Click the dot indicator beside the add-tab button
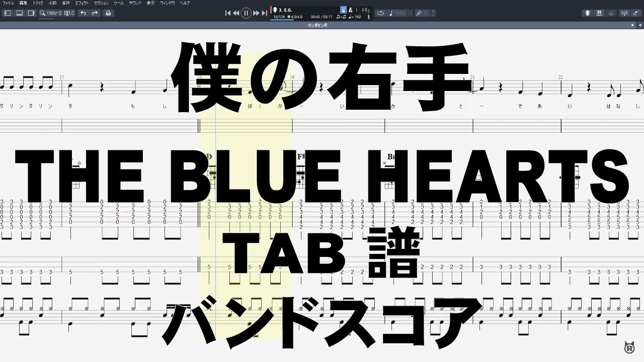The width and height of the screenshot is (644, 362). pos(633,25)
